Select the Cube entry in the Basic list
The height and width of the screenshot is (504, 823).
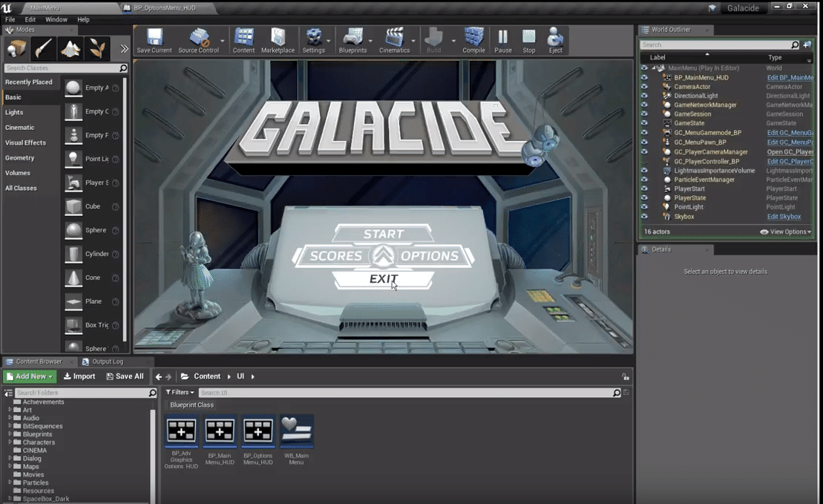(92, 206)
